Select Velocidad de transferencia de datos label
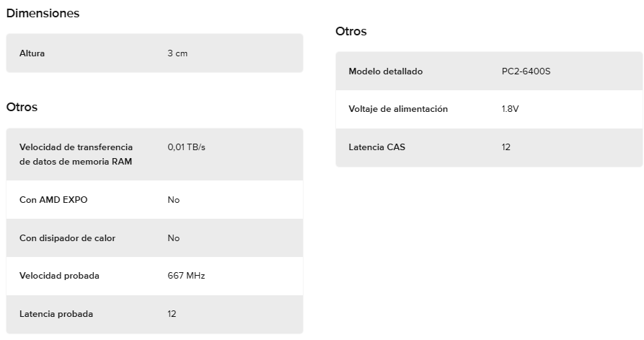 [76, 154]
